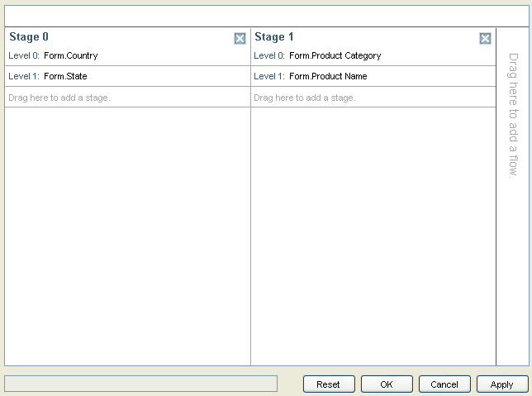Click Stage 0 'Drag here to add a stage' area
Image resolution: width=532 pixels, height=396 pixels.
[127, 97]
